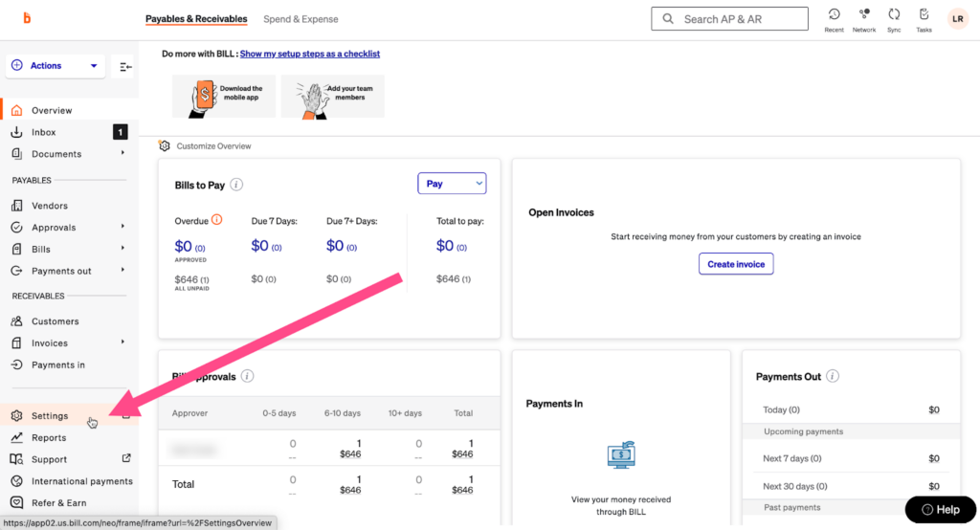The width and height of the screenshot is (980, 530).
Task: Open Add your team members card
Action: (x=332, y=97)
